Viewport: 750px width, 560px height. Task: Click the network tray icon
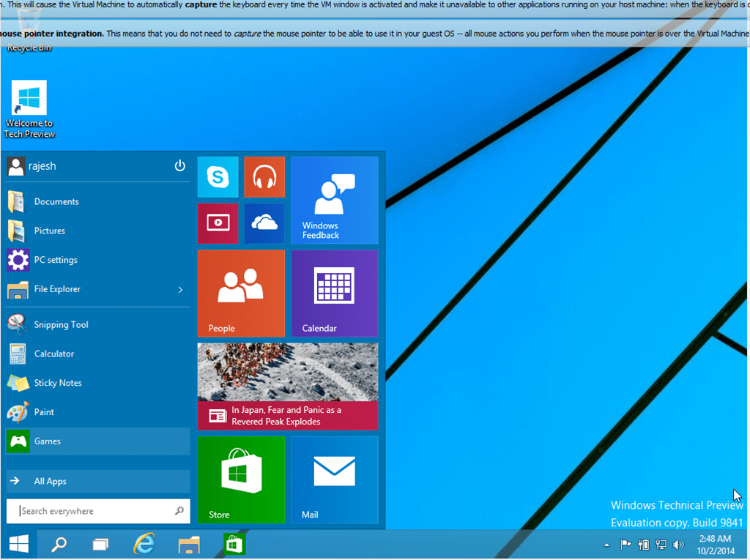click(x=661, y=544)
